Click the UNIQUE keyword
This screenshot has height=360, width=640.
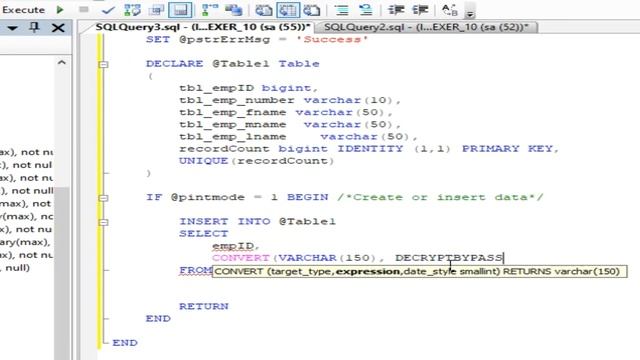pyautogui.click(x=203, y=161)
